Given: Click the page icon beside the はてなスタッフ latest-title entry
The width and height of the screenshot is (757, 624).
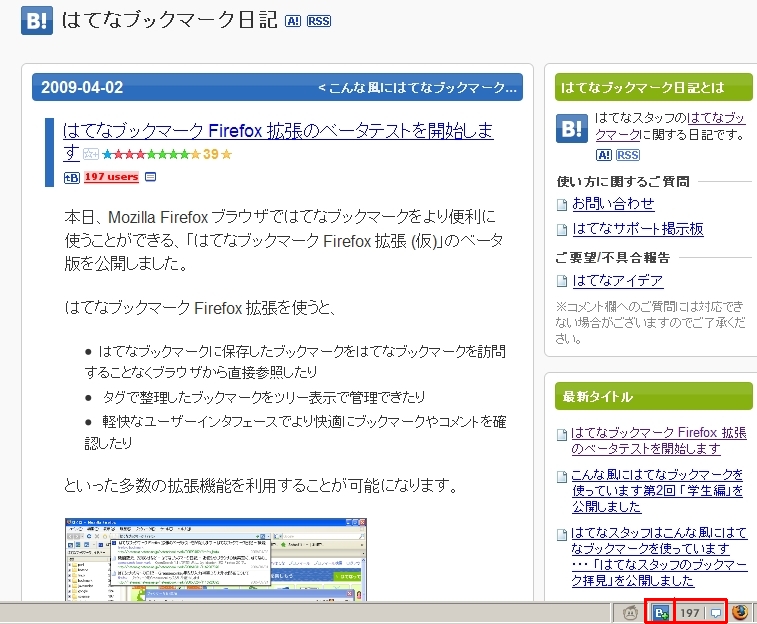Looking at the screenshot, I should [562, 535].
